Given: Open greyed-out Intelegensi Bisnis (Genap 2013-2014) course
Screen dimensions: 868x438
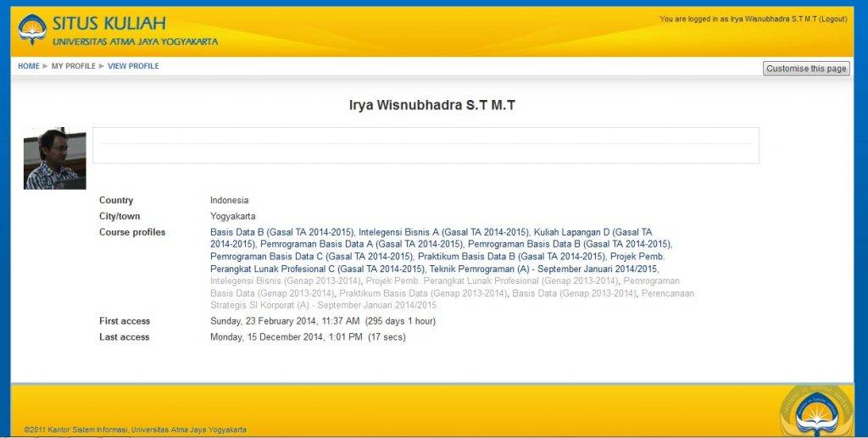Looking at the screenshot, I should pyautogui.click(x=286, y=280).
